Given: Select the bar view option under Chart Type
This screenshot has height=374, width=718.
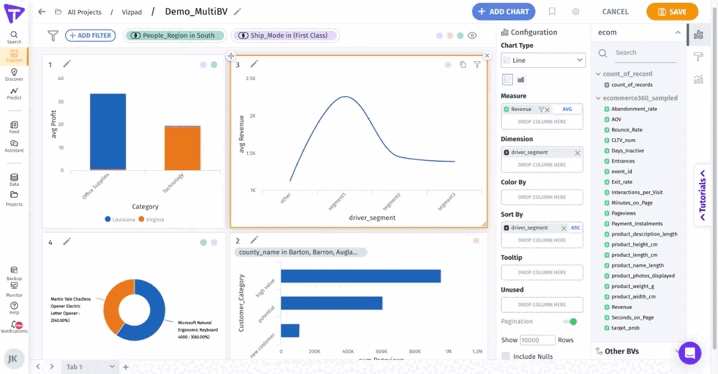Looking at the screenshot, I should (521, 79).
